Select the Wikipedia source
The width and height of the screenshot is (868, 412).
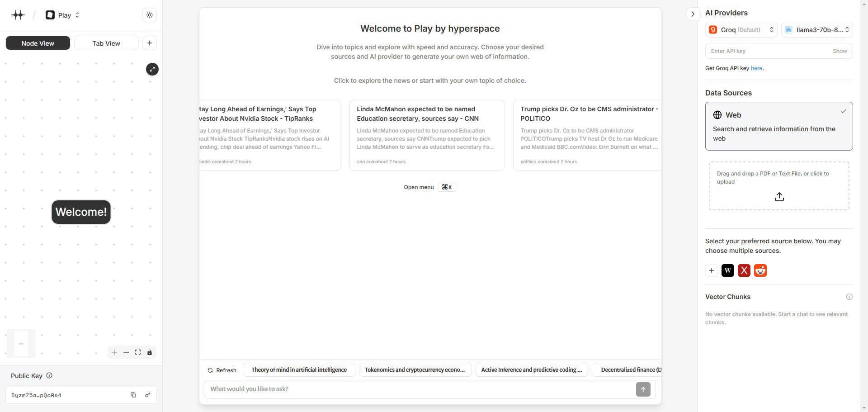click(x=728, y=270)
